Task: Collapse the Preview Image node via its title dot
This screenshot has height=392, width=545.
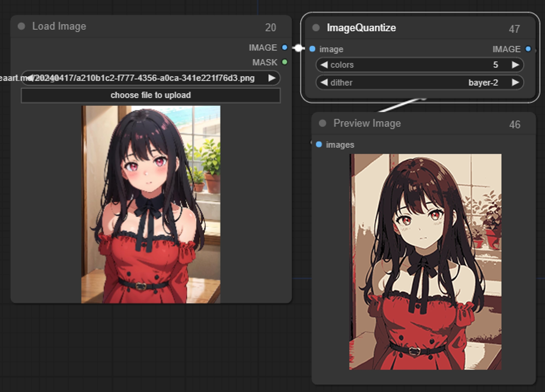Action: [x=322, y=123]
